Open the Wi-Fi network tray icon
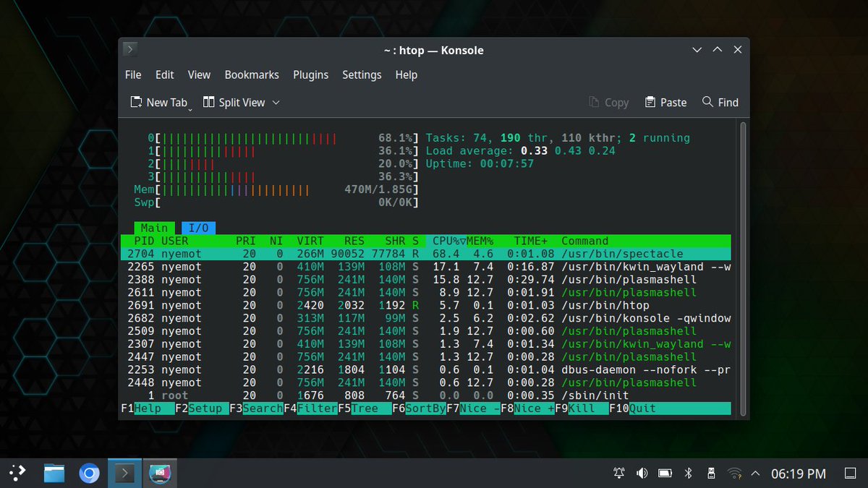The width and height of the screenshot is (868, 488). click(734, 474)
